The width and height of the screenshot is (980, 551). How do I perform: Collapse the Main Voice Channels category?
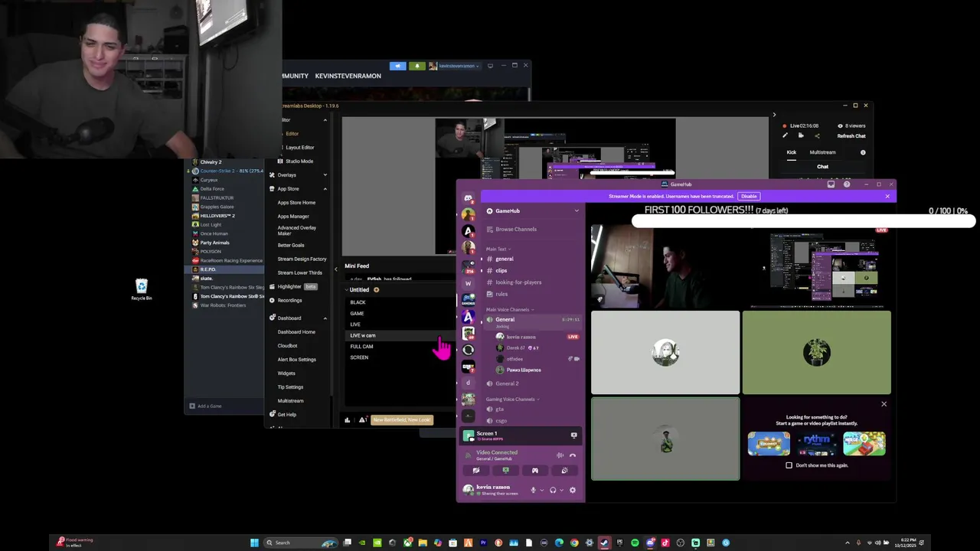[x=510, y=310]
